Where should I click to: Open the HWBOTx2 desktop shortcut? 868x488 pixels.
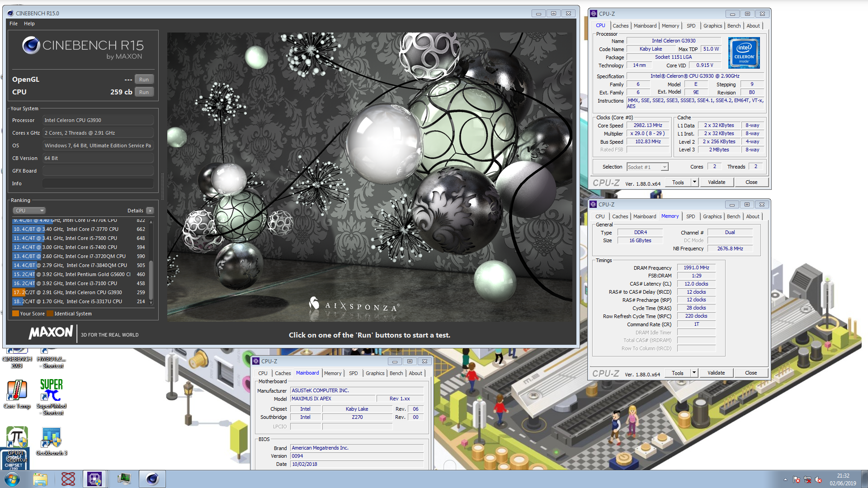[x=51, y=358]
